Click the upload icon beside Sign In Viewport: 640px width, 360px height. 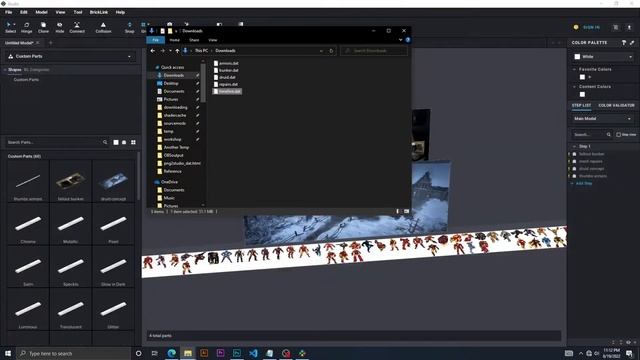(629, 27)
